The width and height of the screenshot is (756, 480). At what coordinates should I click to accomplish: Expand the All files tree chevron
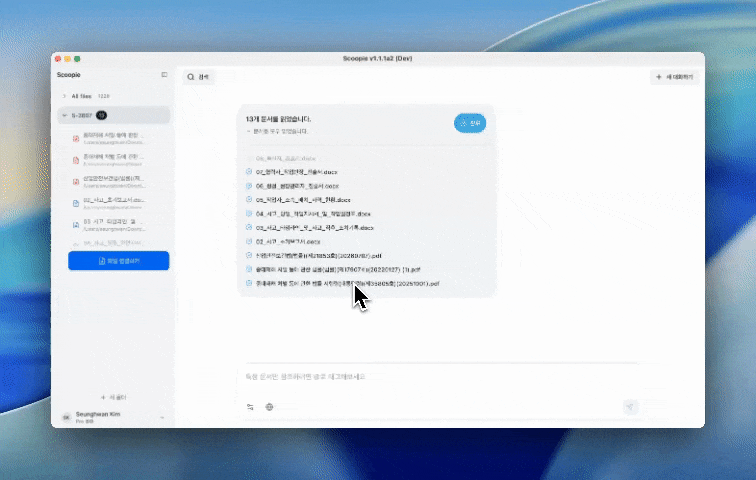pyautogui.click(x=64, y=96)
